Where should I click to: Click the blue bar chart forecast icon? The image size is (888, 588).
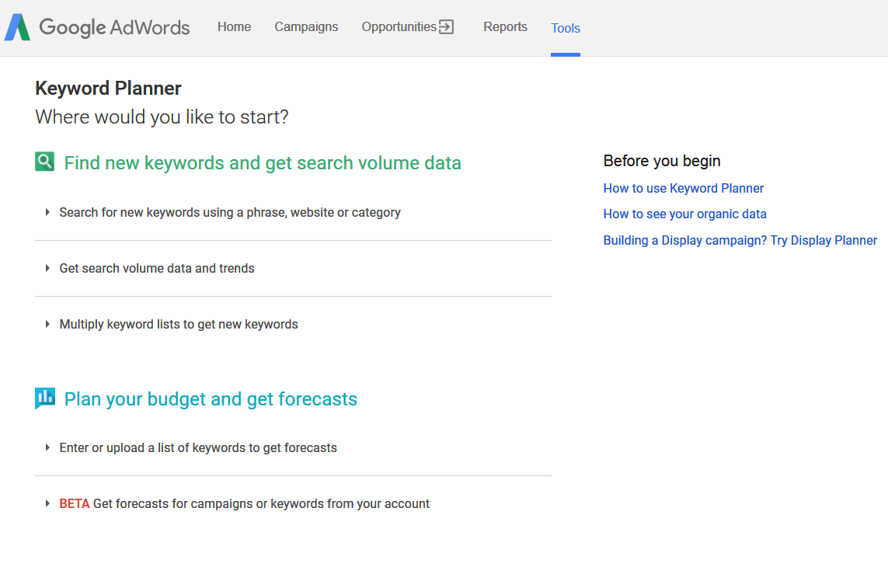coord(45,398)
